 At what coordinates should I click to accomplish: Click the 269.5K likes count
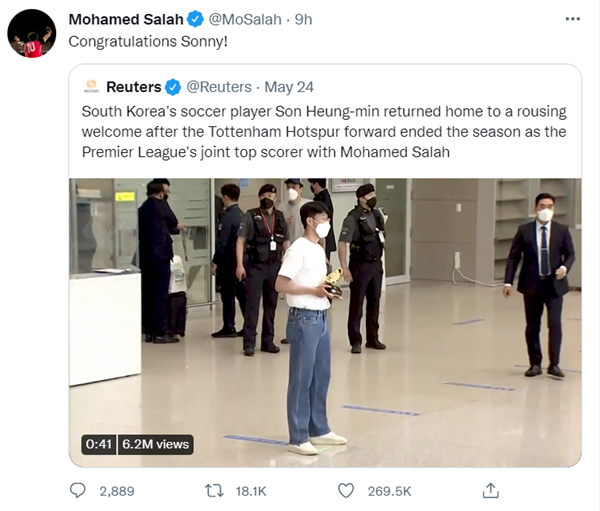point(391,490)
